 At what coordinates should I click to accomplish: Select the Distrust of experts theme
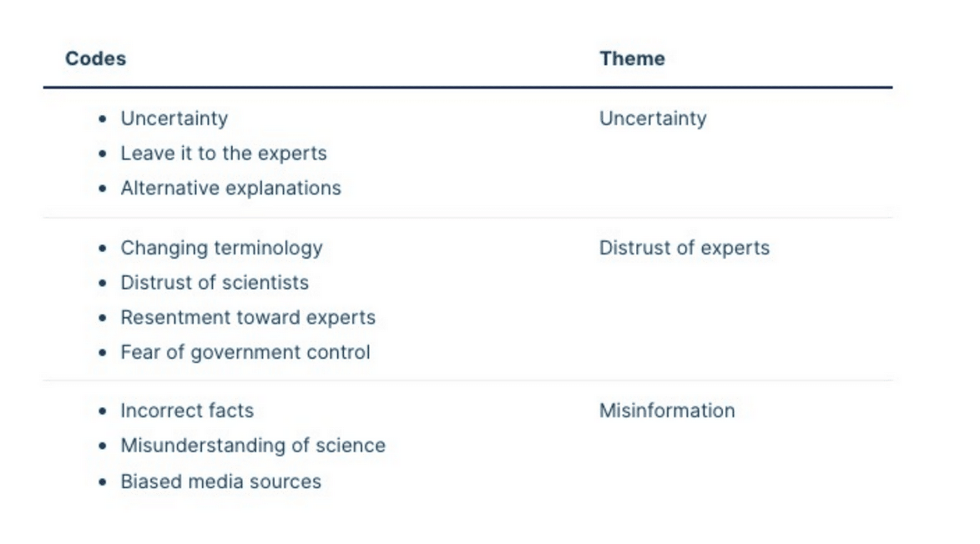(684, 249)
